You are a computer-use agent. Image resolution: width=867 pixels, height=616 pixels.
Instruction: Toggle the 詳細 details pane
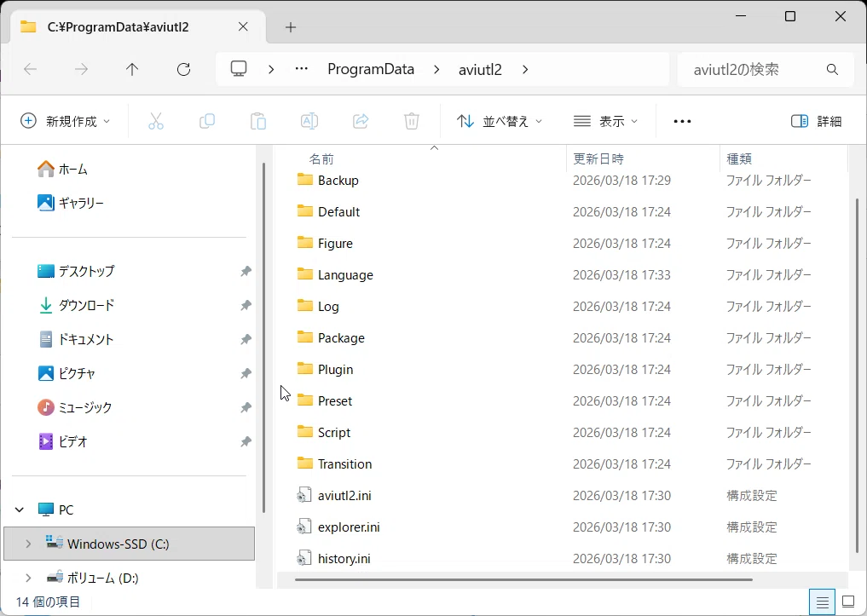(816, 121)
